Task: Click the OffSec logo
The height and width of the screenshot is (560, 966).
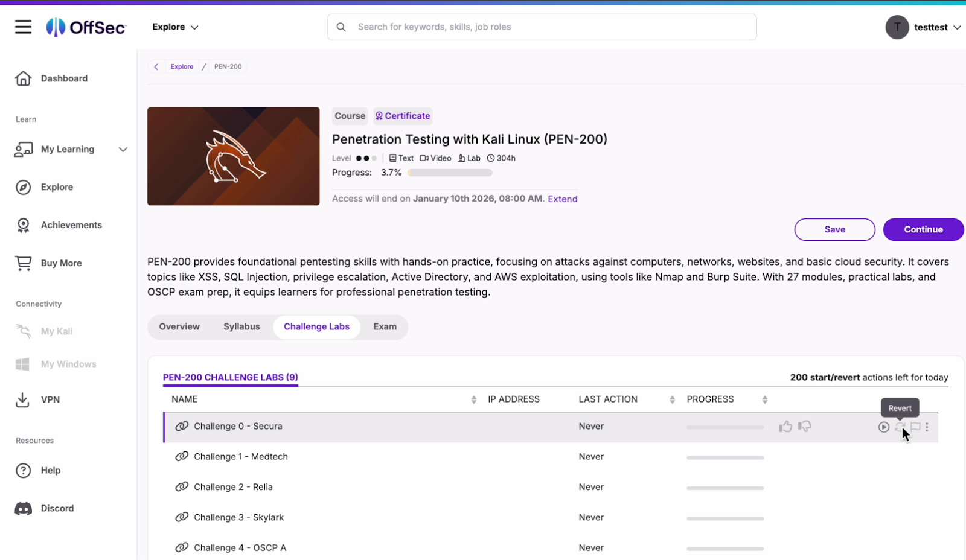Action: 86,27
